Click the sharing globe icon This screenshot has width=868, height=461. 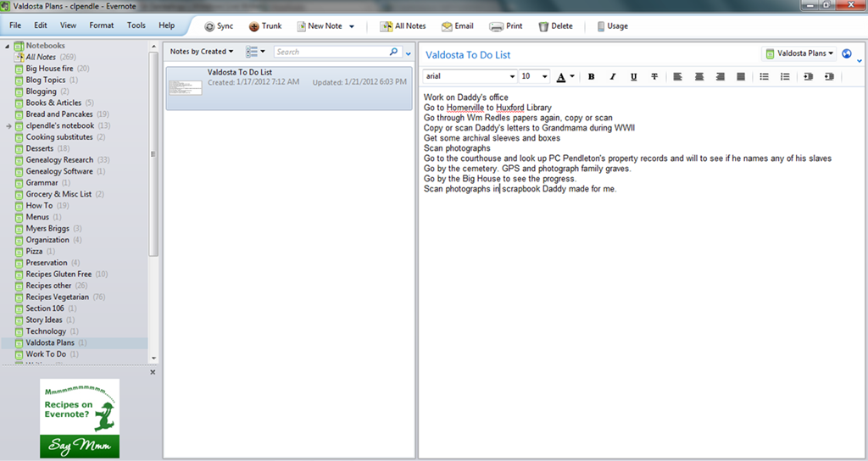847,53
